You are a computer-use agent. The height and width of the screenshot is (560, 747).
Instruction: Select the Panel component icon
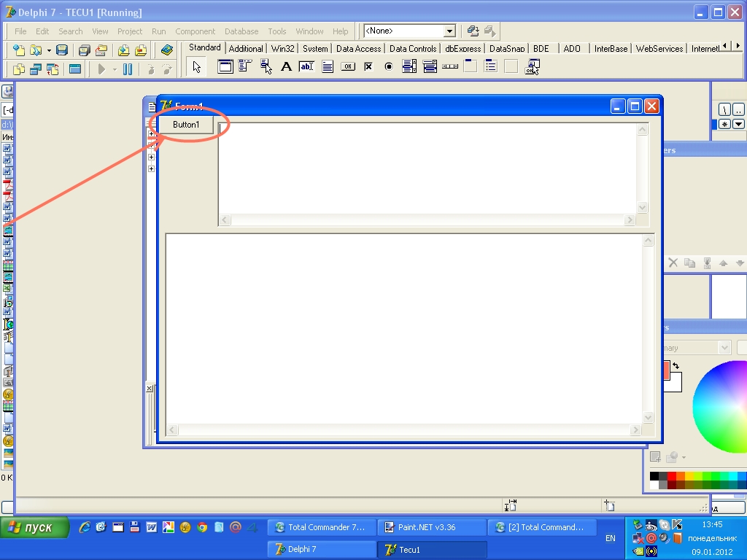tap(511, 66)
